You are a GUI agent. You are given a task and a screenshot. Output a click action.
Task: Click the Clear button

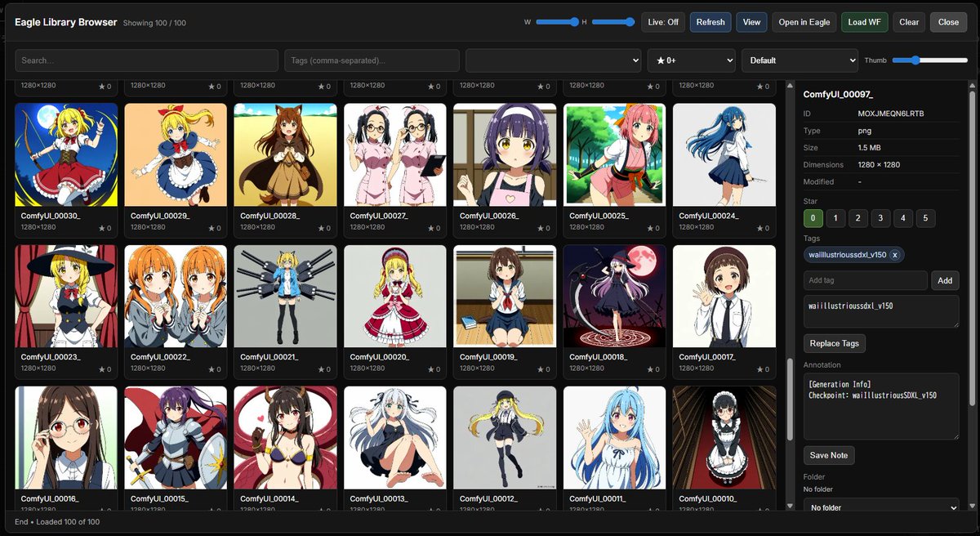pos(909,22)
